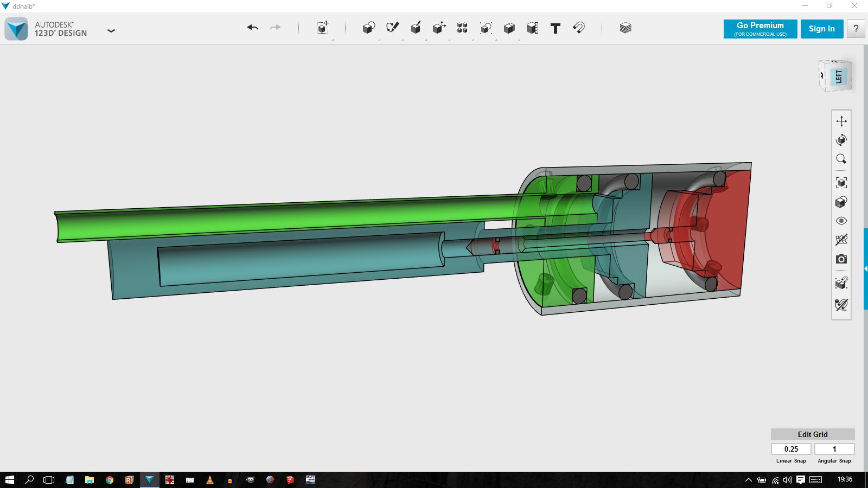Open Google Chrome from the taskbar
This screenshot has width=868, height=488.
[x=110, y=480]
